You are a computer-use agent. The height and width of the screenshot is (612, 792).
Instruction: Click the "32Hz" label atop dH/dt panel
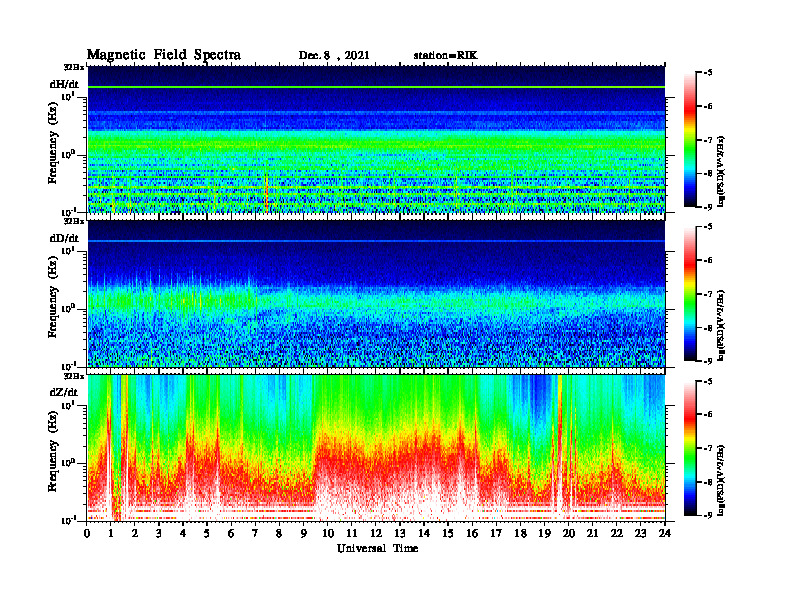click(74, 67)
